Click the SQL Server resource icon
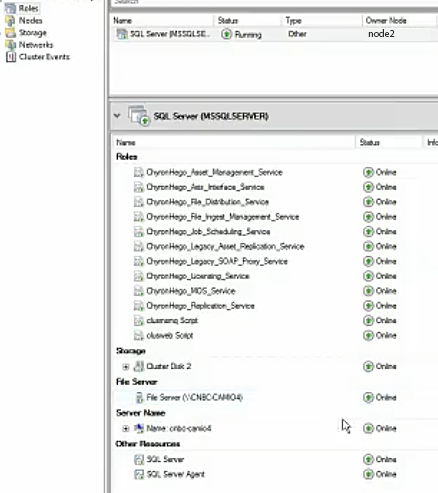 [x=139, y=459]
